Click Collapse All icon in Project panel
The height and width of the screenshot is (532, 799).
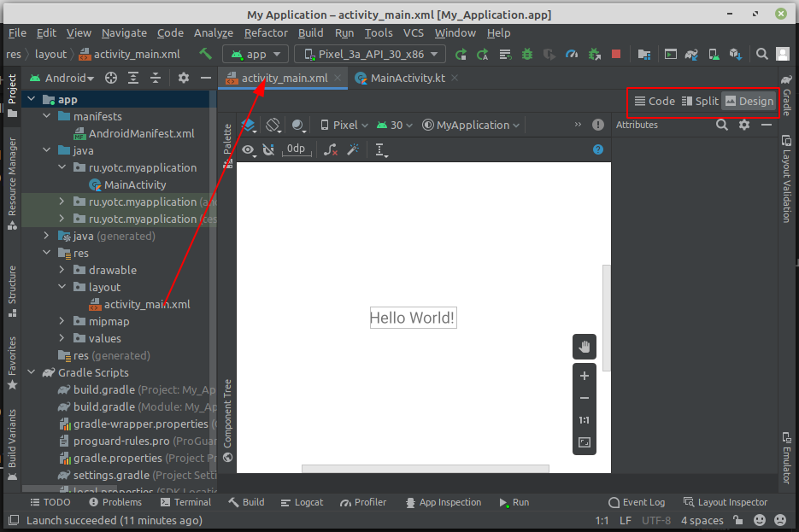point(156,78)
